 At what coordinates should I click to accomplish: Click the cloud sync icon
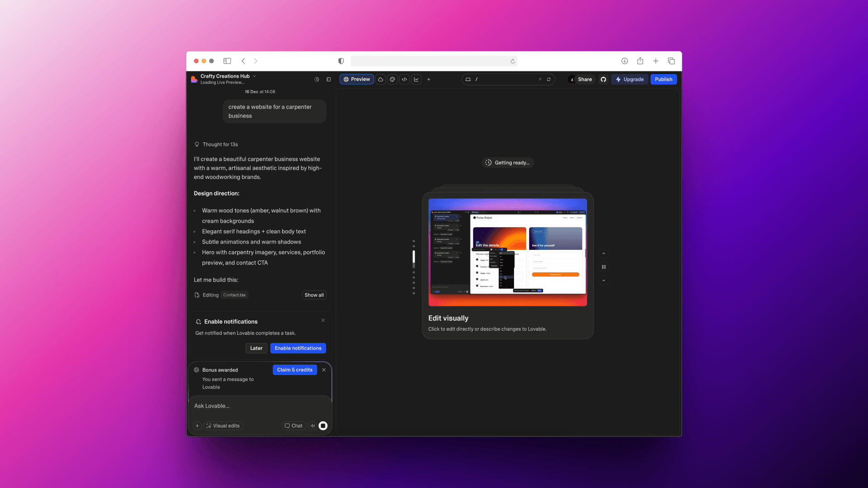click(x=381, y=79)
